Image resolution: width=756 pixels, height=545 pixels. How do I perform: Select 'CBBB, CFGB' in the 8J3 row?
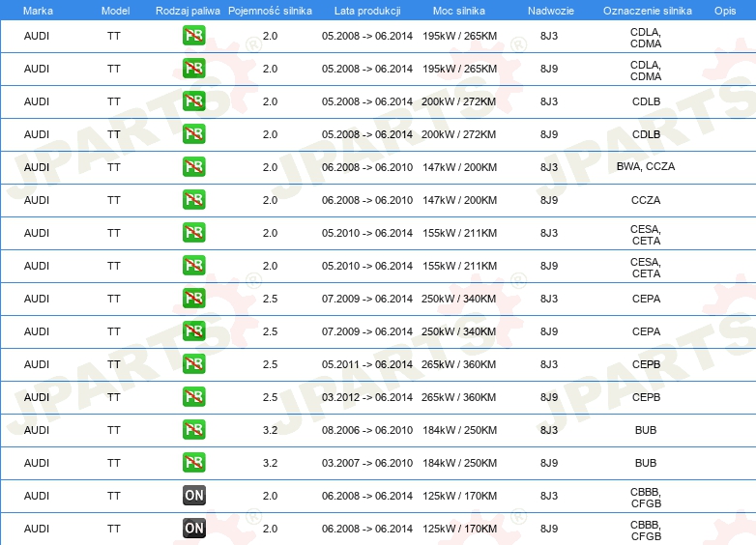[x=646, y=498]
